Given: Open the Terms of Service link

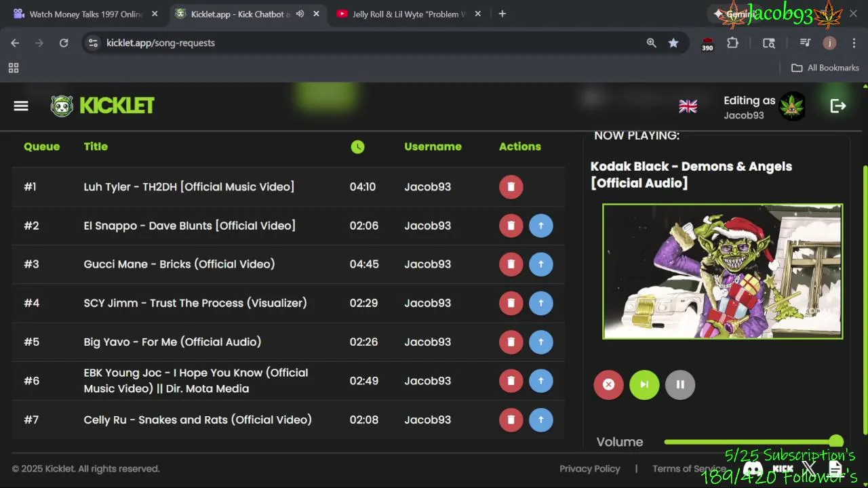Looking at the screenshot, I should pos(689,468).
